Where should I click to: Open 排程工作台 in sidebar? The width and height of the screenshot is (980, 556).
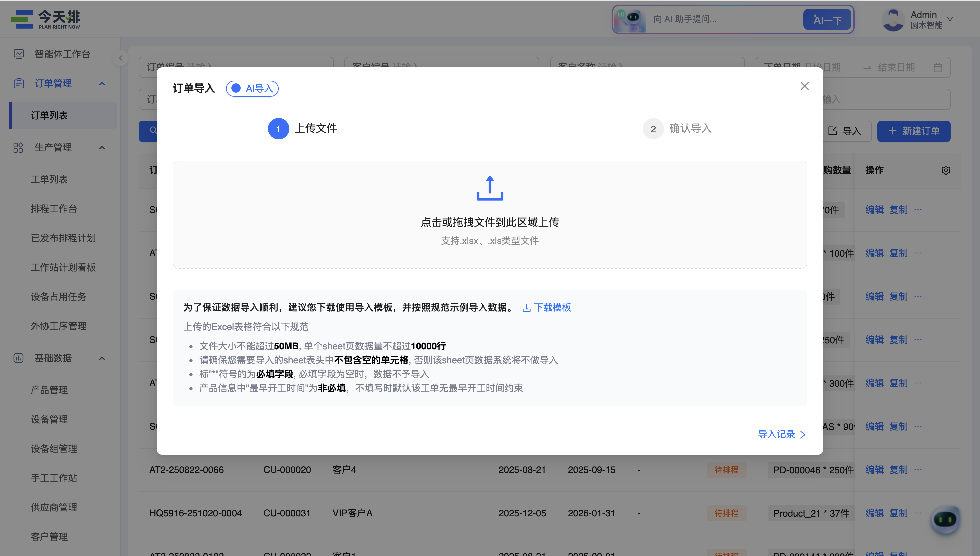click(x=54, y=209)
